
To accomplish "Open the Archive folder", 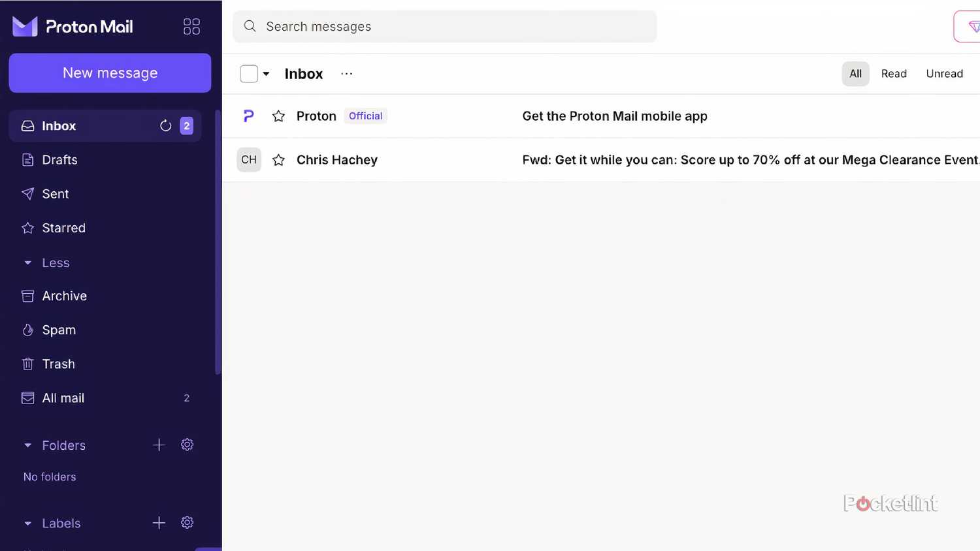I will point(64,296).
